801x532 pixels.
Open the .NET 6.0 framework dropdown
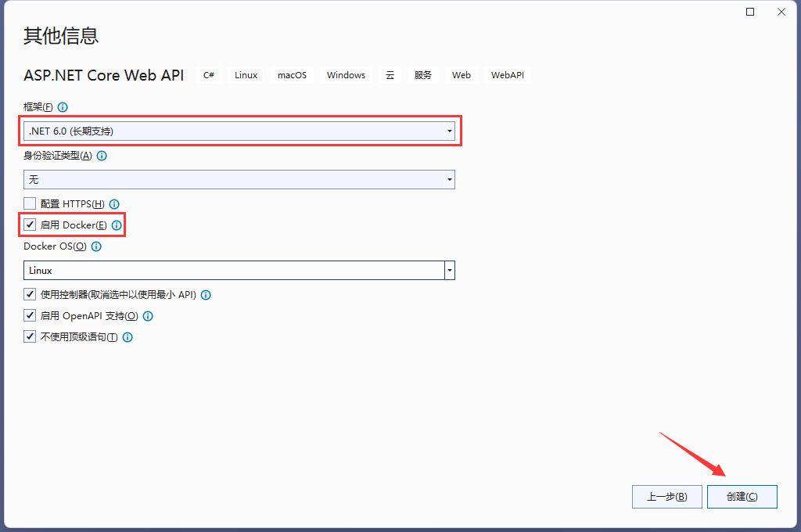[x=239, y=131]
